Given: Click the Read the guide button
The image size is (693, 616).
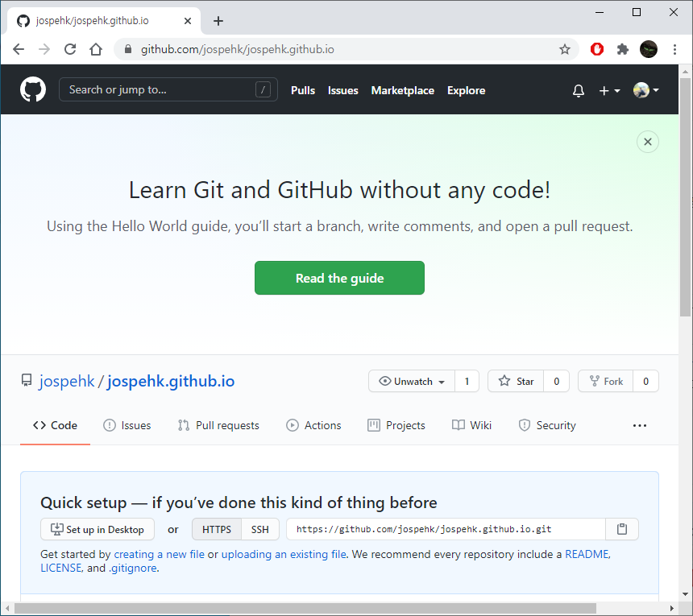Looking at the screenshot, I should click(x=339, y=278).
